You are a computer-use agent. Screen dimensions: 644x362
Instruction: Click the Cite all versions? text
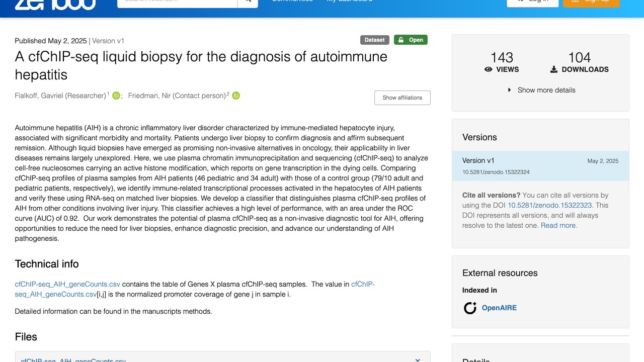(x=491, y=195)
